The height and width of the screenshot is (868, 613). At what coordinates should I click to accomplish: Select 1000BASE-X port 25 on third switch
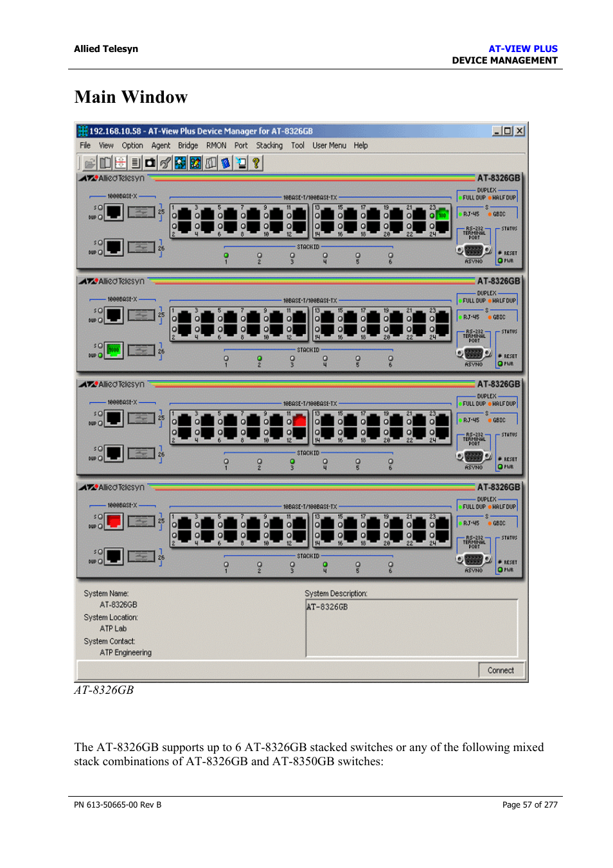(114, 418)
